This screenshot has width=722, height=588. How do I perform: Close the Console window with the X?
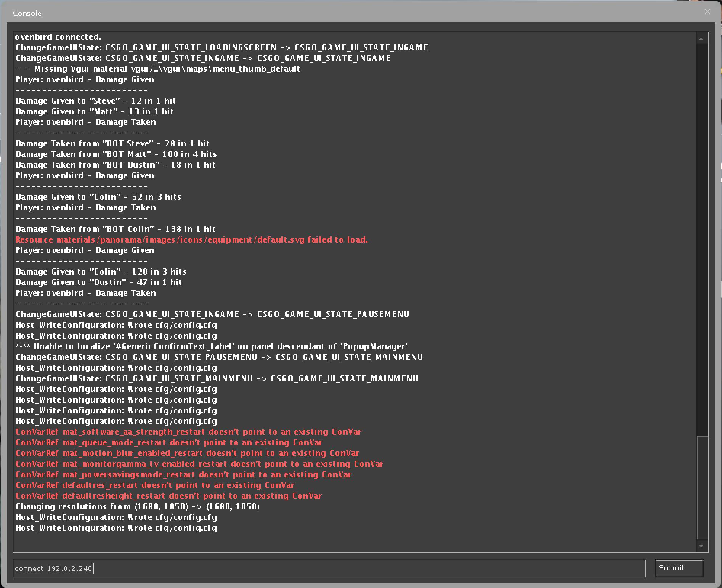(x=707, y=11)
